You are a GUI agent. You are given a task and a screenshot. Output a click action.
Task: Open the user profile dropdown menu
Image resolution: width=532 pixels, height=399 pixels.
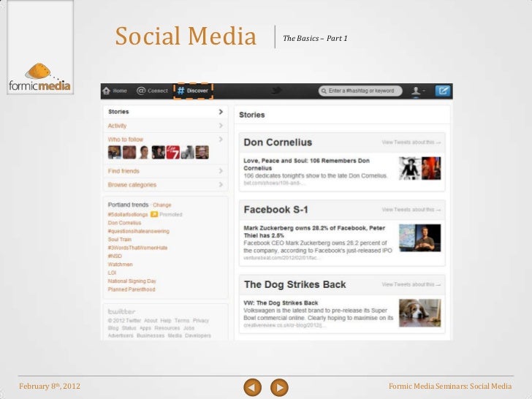pyautogui.click(x=418, y=91)
